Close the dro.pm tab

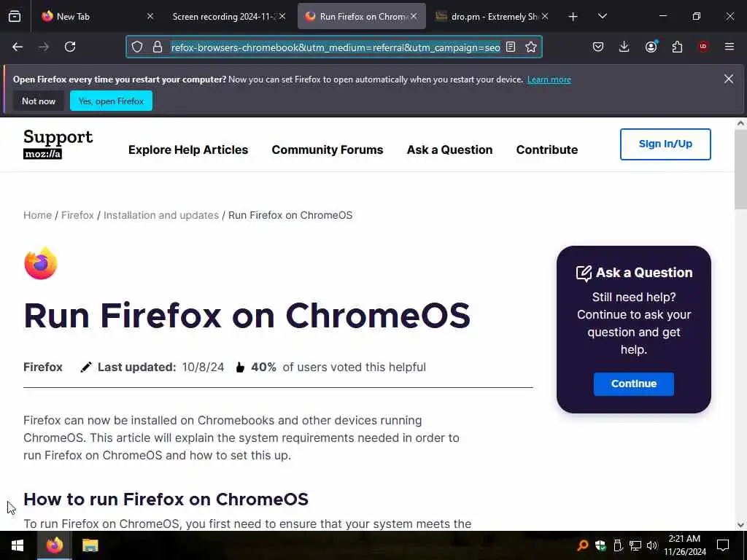click(x=545, y=16)
